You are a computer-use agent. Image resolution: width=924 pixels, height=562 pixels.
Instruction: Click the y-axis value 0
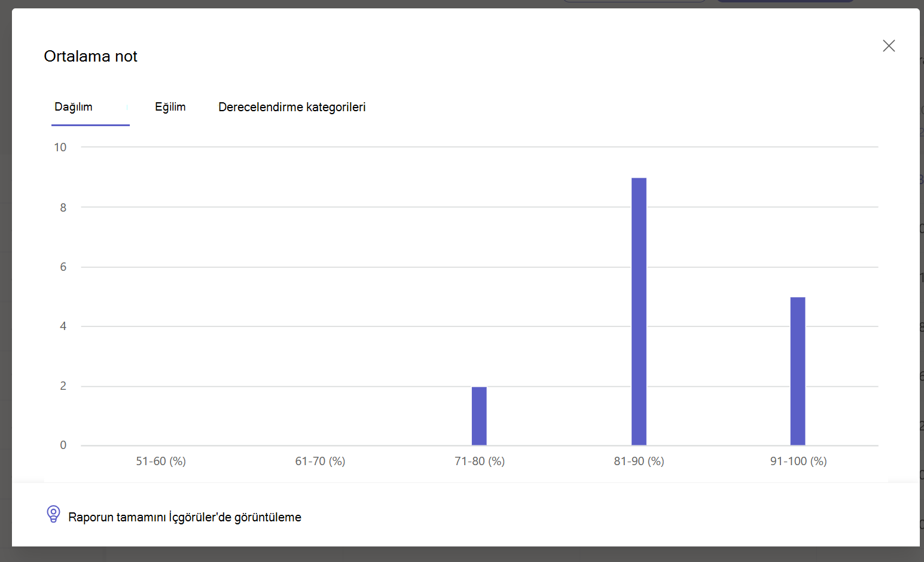pyautogui.click(x=63, y=445)
